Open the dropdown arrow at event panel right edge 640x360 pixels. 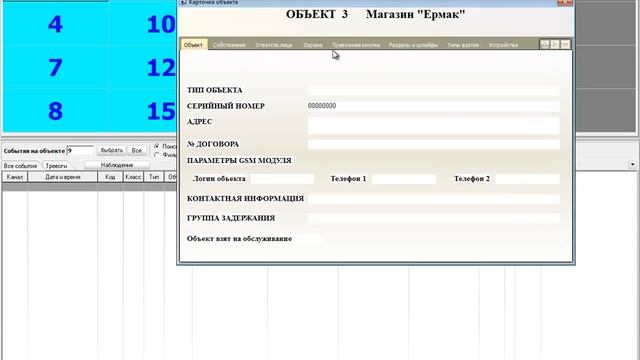point(632,164)
